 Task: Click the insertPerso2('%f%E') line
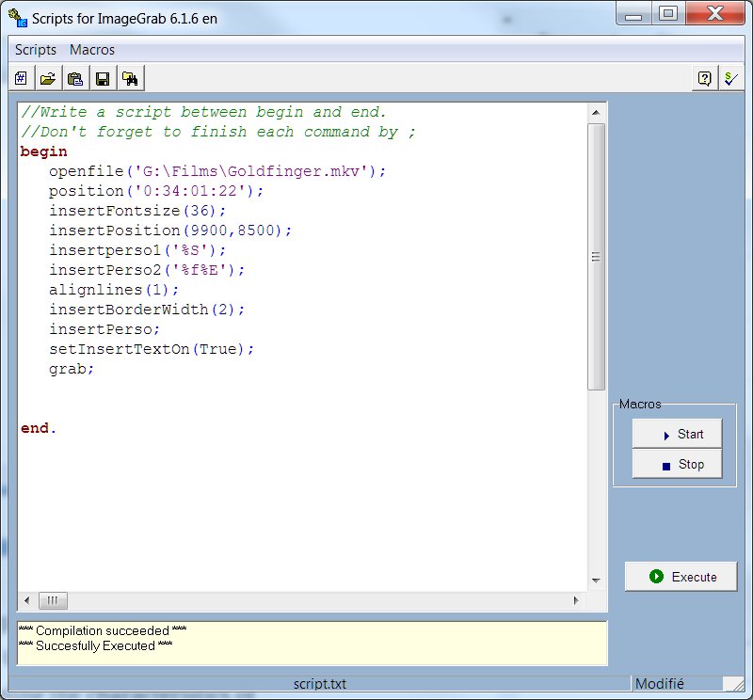coord(147,270)
